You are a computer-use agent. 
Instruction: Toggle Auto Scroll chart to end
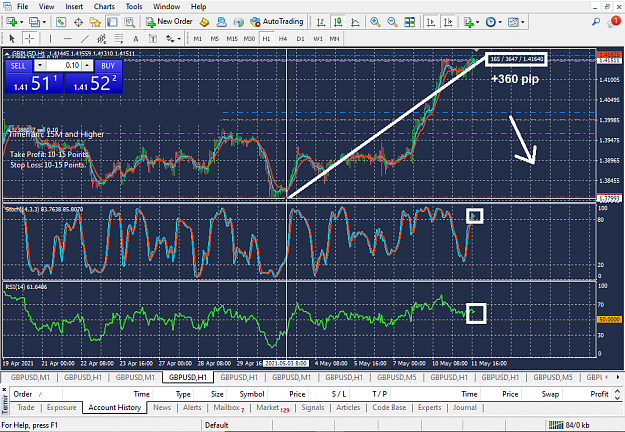[x=430, y=22]
